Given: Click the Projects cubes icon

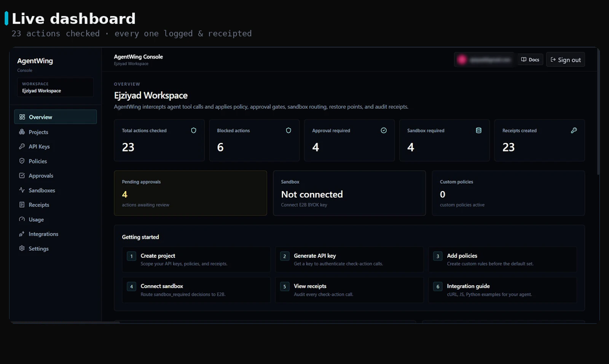Looking at the screenshot, I should coord(22,132).
